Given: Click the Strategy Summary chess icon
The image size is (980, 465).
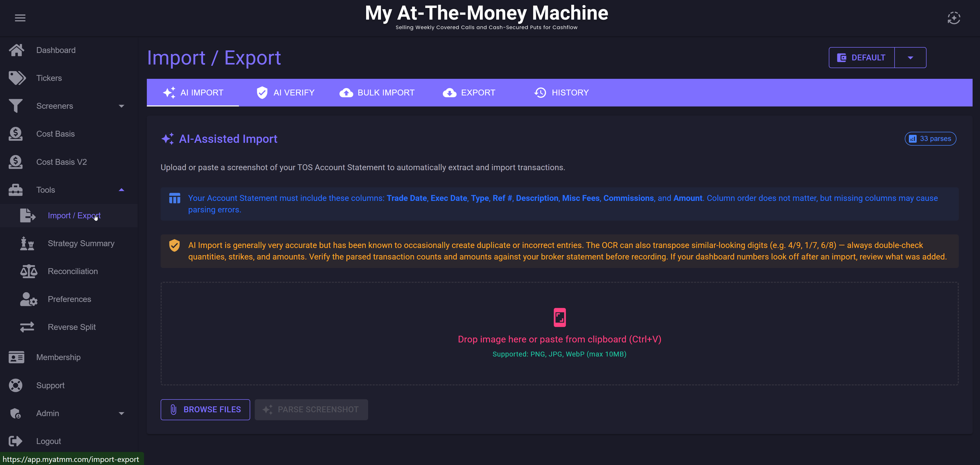Looking at the screenshot, I should pos(27,244).
